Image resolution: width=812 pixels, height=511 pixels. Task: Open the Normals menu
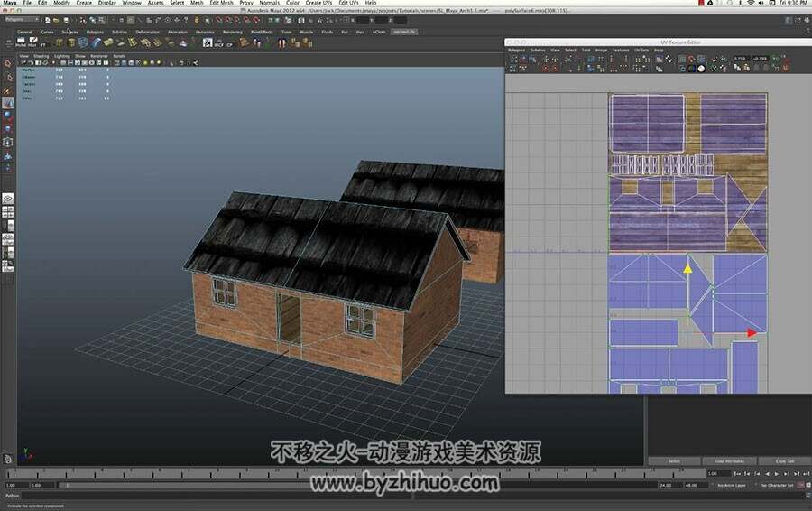pyautogui.click(x=269, y=3)
